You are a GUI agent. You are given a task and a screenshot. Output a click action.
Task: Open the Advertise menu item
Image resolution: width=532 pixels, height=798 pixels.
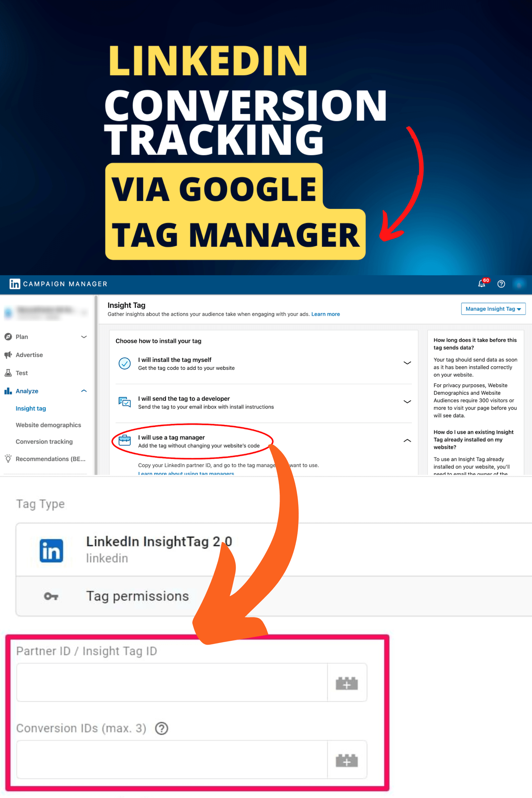[x=29, y=355]
